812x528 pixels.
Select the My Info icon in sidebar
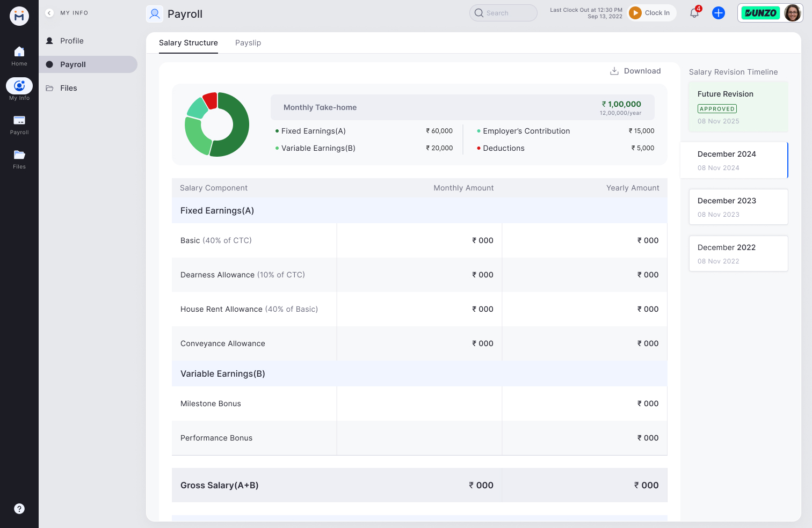[19, 86]
